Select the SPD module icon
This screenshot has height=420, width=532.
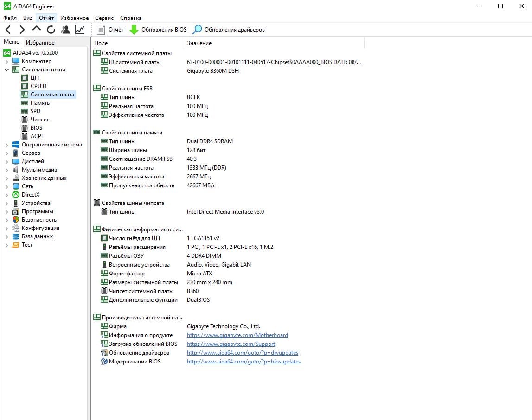pos(25,111)
